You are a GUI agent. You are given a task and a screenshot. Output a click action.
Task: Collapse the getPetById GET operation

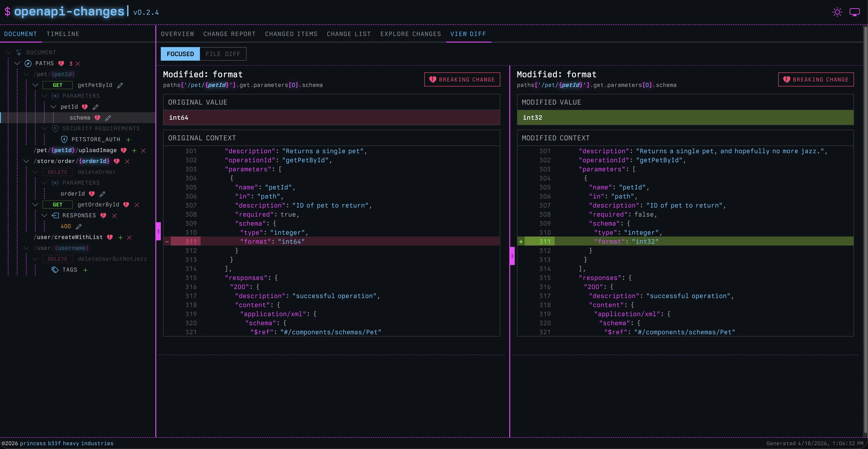(x=35, y=85)
